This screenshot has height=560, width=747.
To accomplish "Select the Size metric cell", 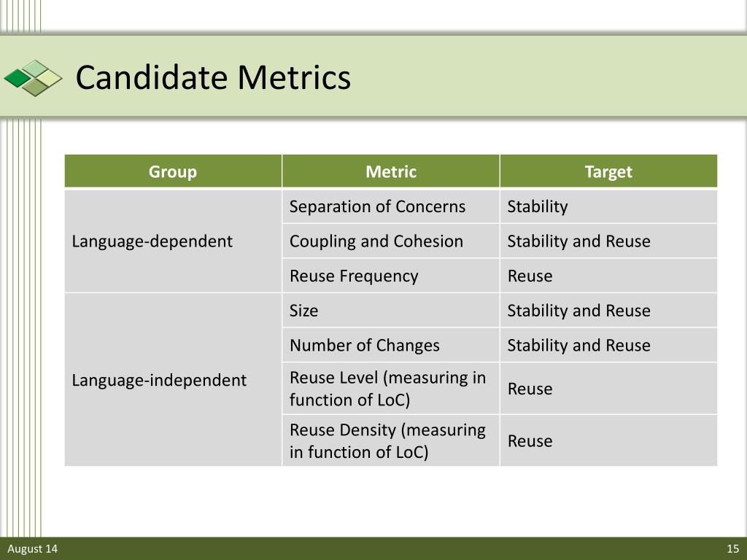I will point(391,311).
